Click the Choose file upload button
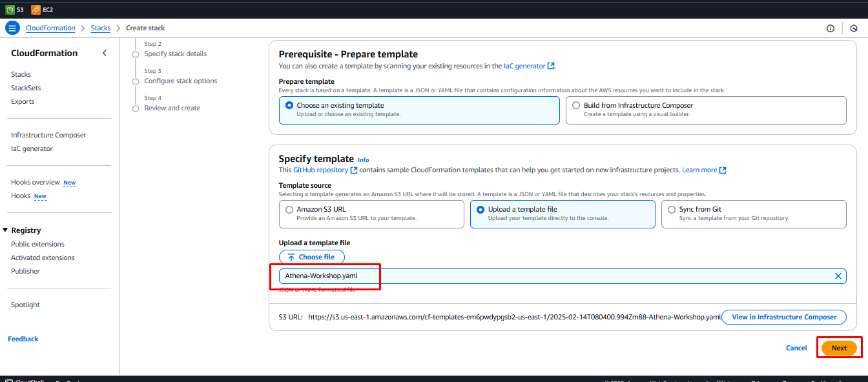Screen dimensions: 868x382 point(311,257)
